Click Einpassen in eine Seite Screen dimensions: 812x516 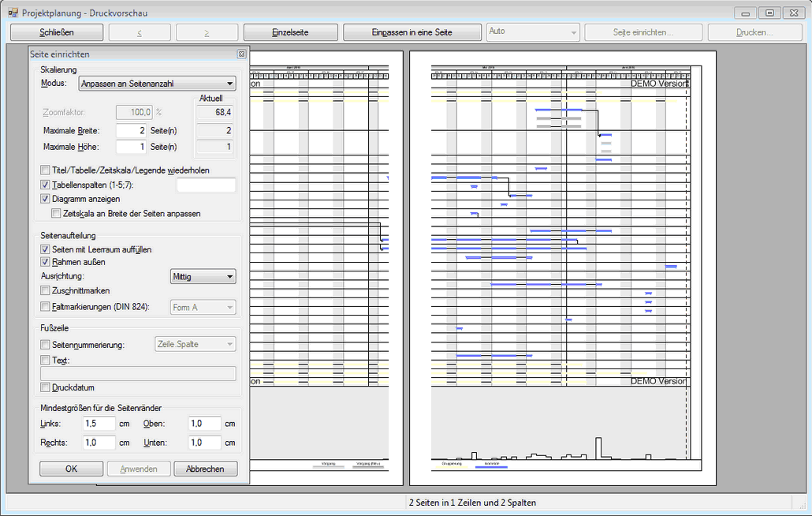[x=412, y=32]
